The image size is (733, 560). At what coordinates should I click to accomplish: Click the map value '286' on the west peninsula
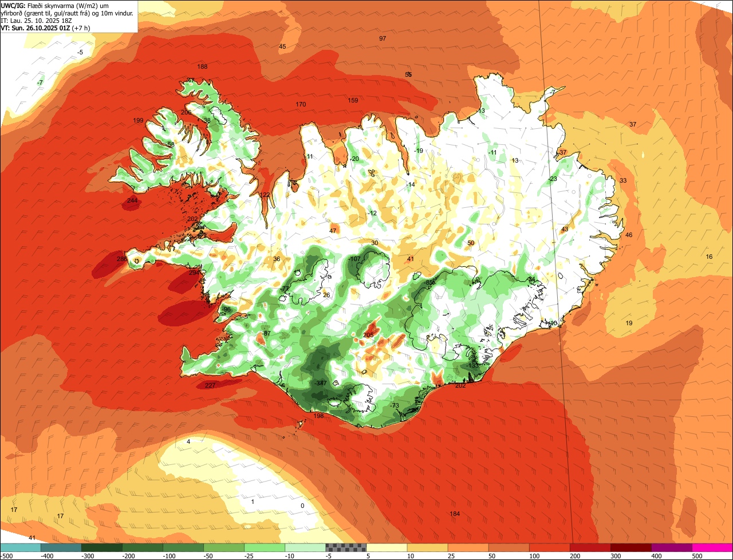point(122,259)
